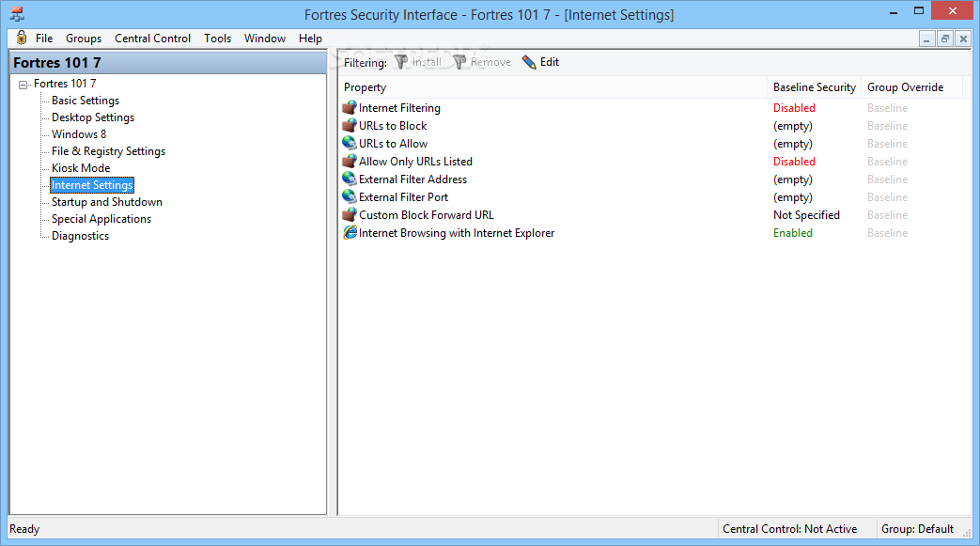The width and height of the screenshot is (980, 546).
Task: Open the Groups menu
Action: point(84,39)
